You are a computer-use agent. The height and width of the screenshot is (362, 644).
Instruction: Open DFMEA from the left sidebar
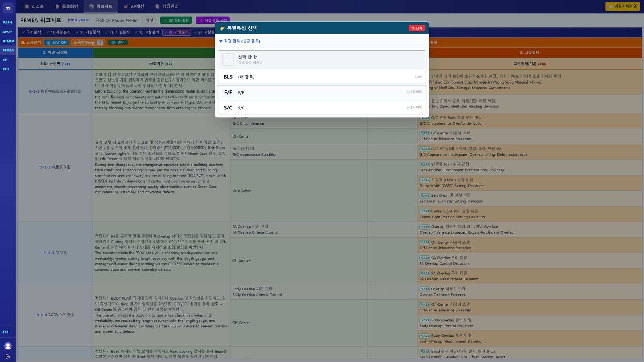[x=8, y=41]
